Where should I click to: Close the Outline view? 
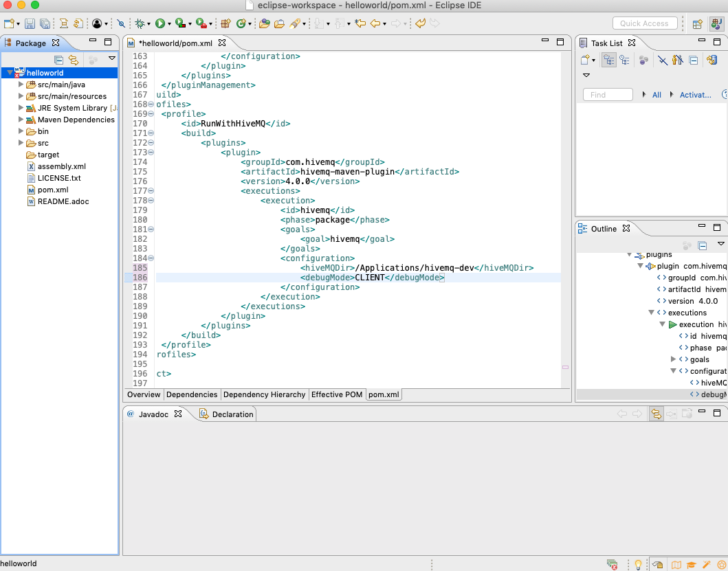pos(626,228)
